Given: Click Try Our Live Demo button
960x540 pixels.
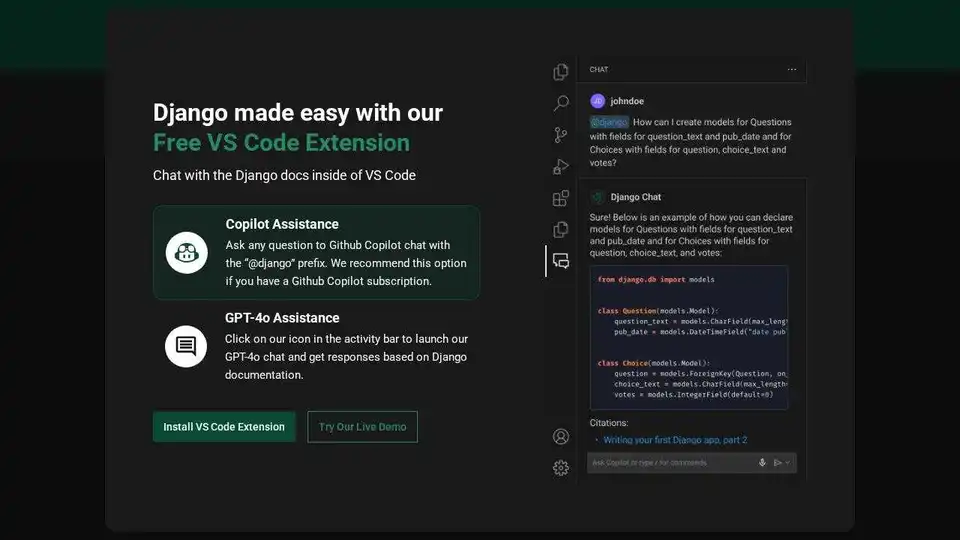Looking at the screenshot, I should click(362, 427).
